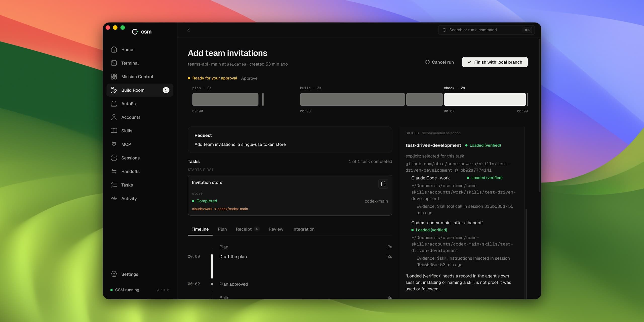Click the Tasks checklist icon

coord(114,185)
